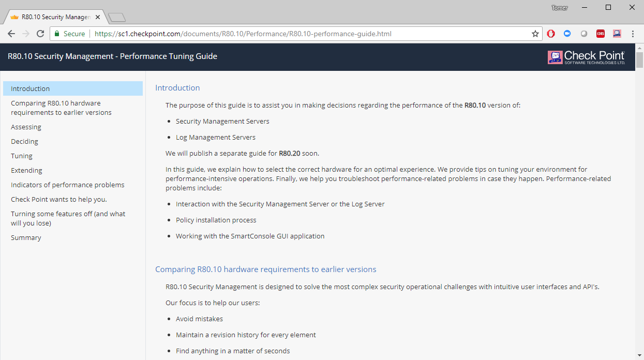The height and width of the screenshot is (360, 644).
Task: Reload the page with the refresh icon
Action: [40, 34]
